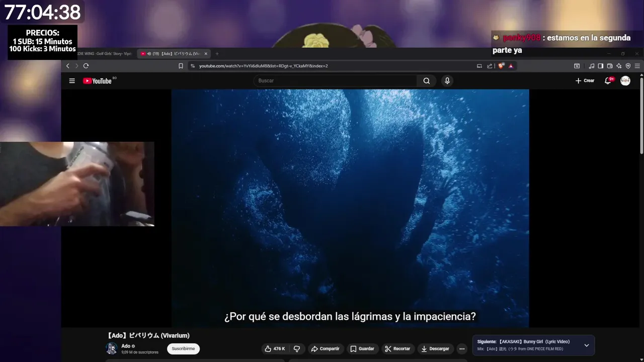
Task: Expand the 'Siguiente' mix playlist panel chevron
Action: [586, 345]
